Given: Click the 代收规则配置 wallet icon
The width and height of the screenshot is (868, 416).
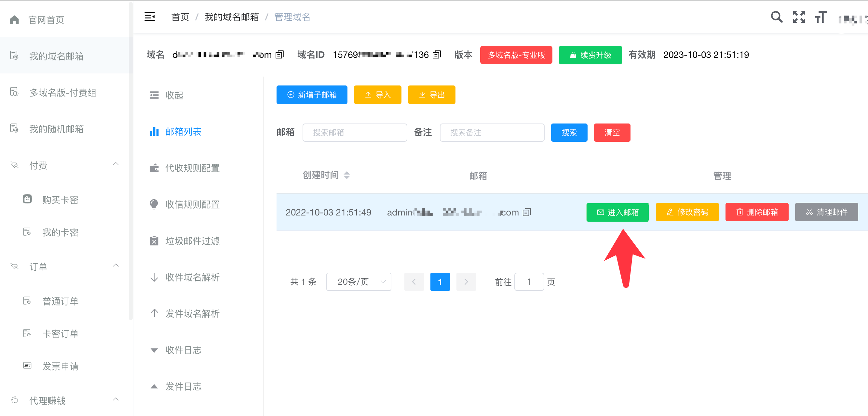Looking at the screenshot, I should (154, 168).
